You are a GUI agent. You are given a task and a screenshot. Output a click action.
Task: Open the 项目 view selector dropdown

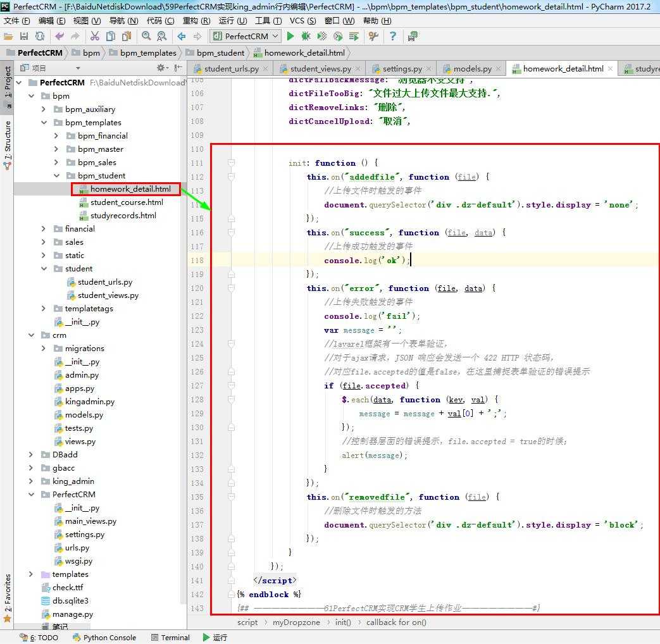tap(78, 68)
